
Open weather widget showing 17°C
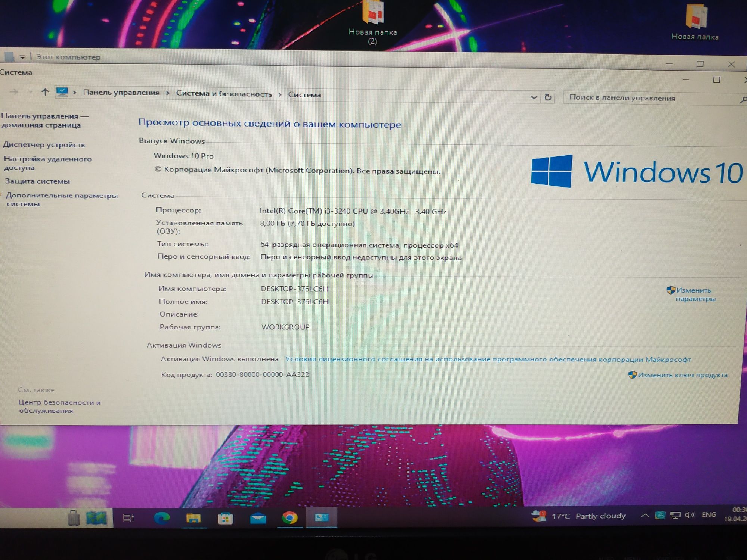click(579, 516)
